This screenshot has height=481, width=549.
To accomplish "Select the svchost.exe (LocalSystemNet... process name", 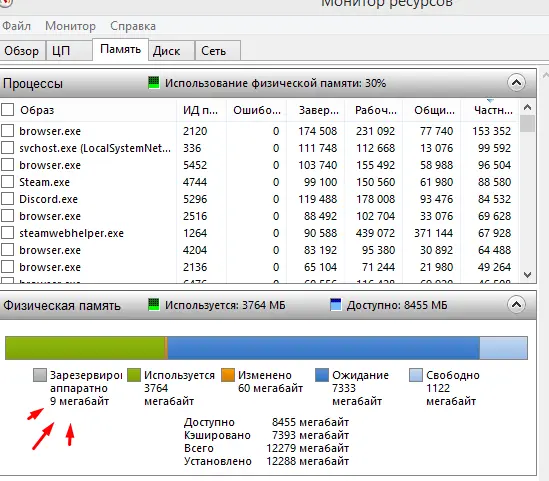I will click(95, 148).
